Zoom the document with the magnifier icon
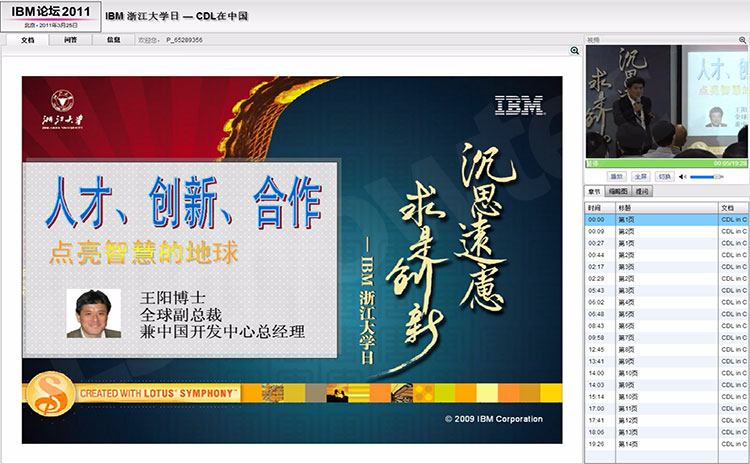The height and width of the screenshot is (464, 750). pos(574,51)
